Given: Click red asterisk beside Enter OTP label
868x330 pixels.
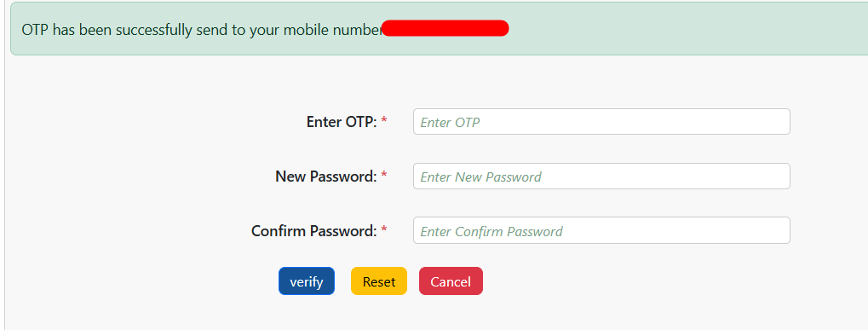Looking at the screenshot, I should 383,121.
